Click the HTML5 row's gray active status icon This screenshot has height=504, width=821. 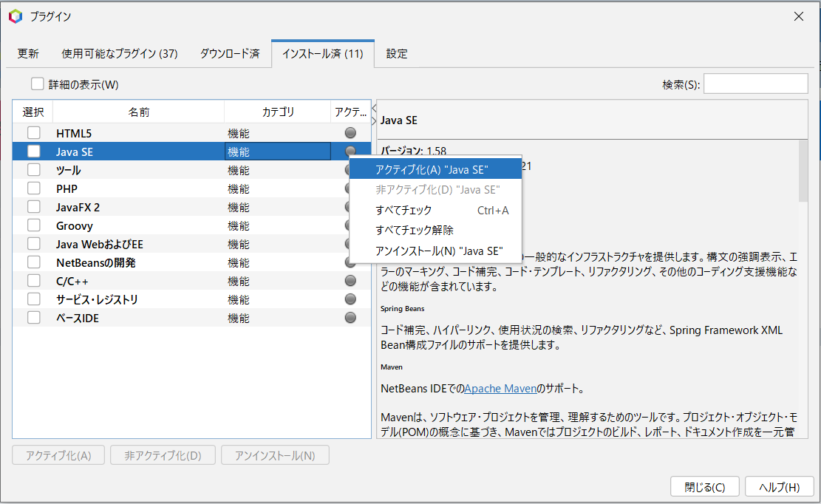pyautogui.click(x=350, y=133)
